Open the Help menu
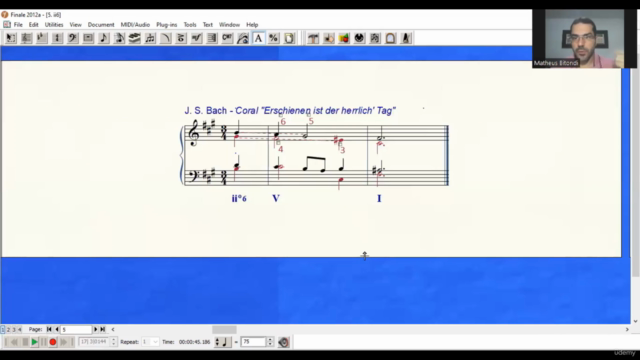This screenshot has height=360, width=640. 252,24
